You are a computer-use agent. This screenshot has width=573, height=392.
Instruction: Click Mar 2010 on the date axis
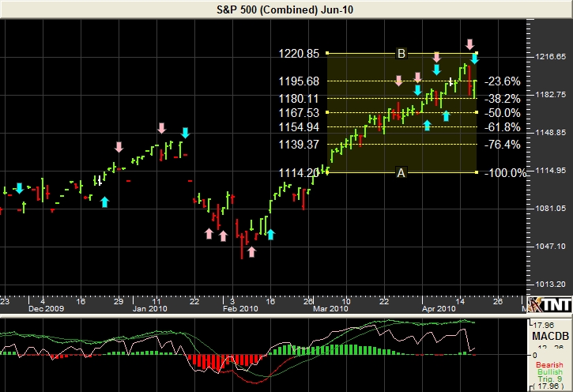point(330,309)
